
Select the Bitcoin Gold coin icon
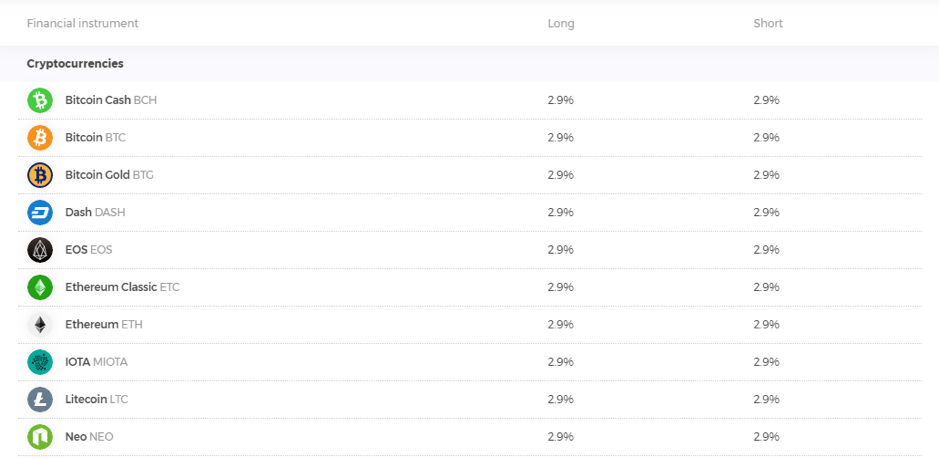pos(40,175)
